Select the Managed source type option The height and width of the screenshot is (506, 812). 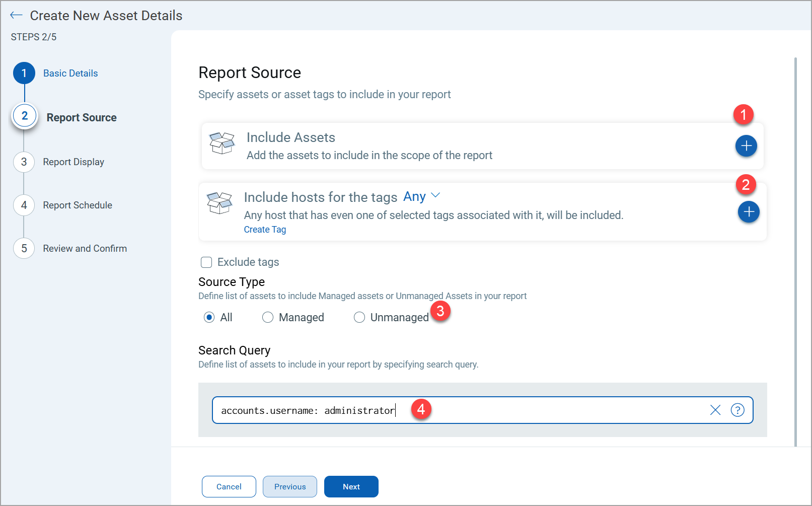293,317
